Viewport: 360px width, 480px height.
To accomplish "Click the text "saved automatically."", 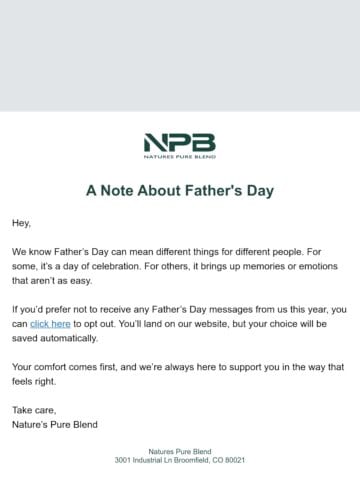I will 55,338.
